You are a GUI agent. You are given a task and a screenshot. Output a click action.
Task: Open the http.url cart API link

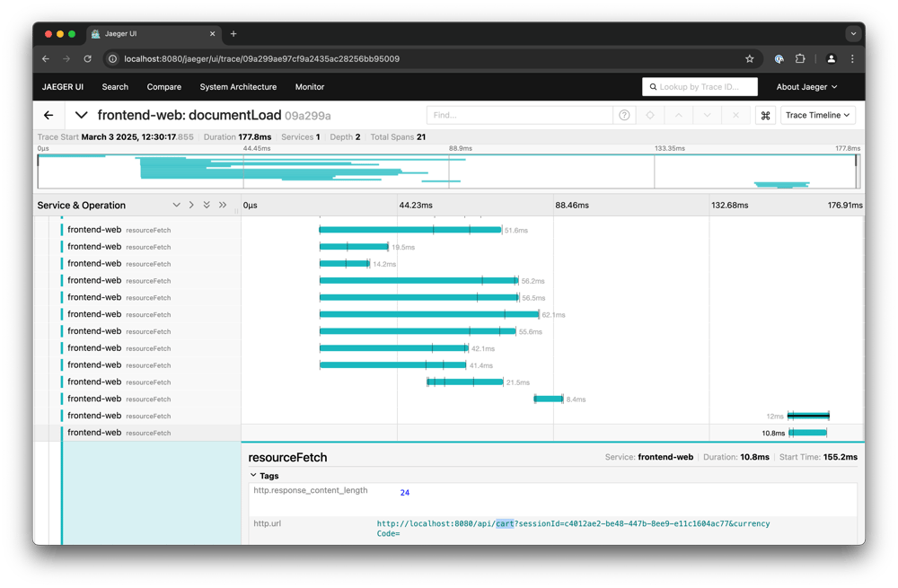tap(573, 529)
